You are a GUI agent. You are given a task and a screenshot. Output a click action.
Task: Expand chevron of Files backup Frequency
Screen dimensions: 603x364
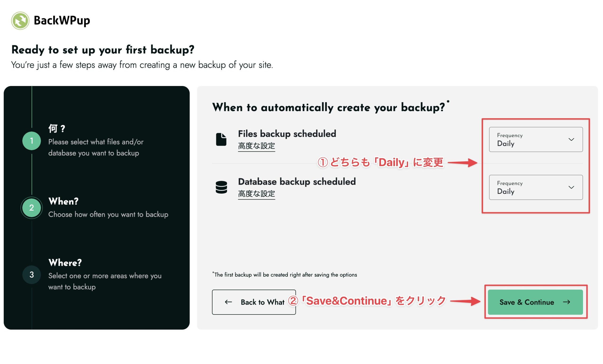point(571,139)
